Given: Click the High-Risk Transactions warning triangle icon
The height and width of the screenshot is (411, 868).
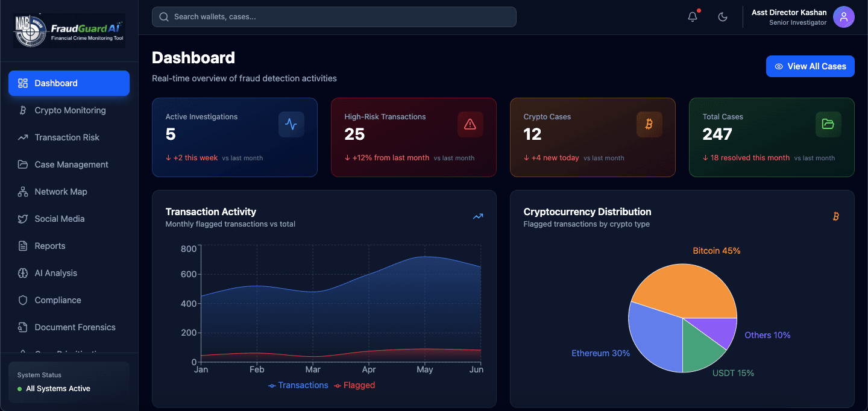Looking at the screenshot, I should point(470,124).
